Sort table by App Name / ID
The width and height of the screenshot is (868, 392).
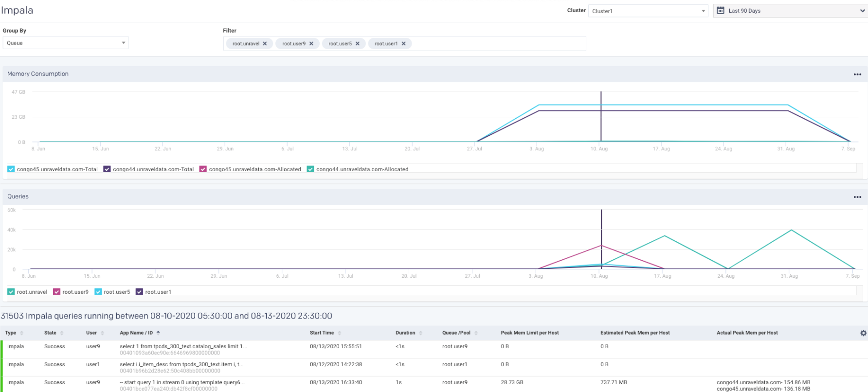158,333
